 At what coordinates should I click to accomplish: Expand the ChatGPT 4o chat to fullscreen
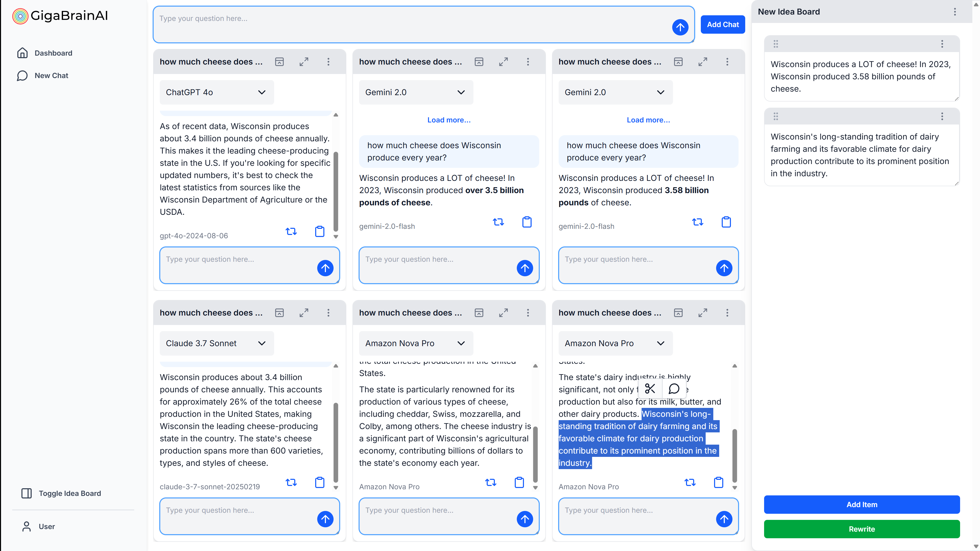coord(304,61)
